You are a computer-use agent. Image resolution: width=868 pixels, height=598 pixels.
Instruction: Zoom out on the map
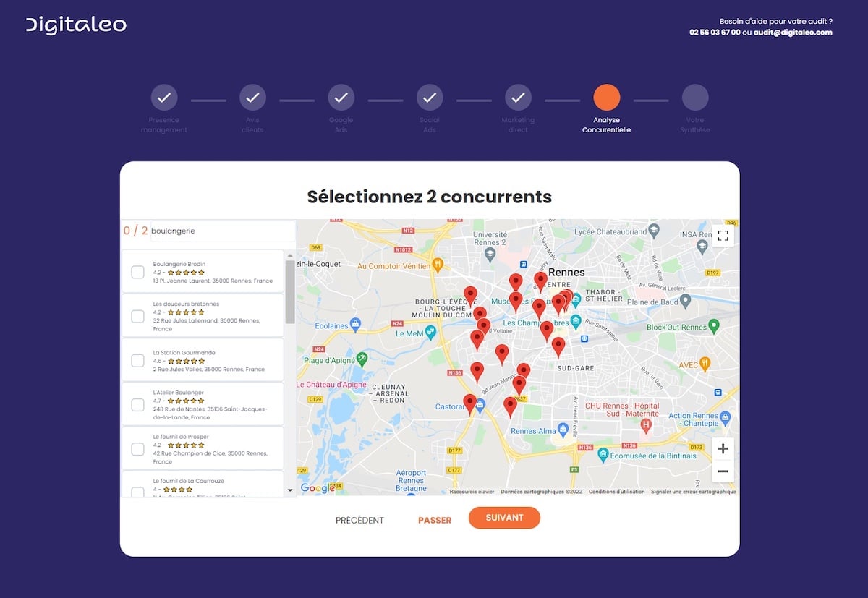723,471
